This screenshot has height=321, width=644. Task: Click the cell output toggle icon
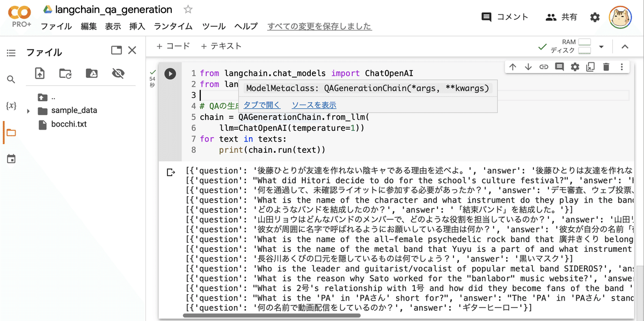click(171, 173)
